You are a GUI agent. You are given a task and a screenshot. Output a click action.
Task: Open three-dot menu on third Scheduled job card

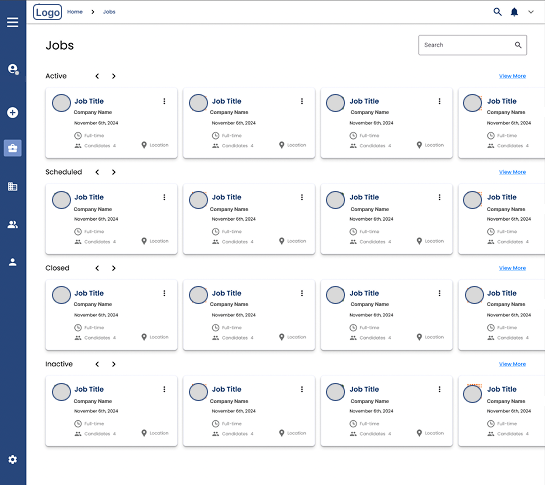coord(439,197)
